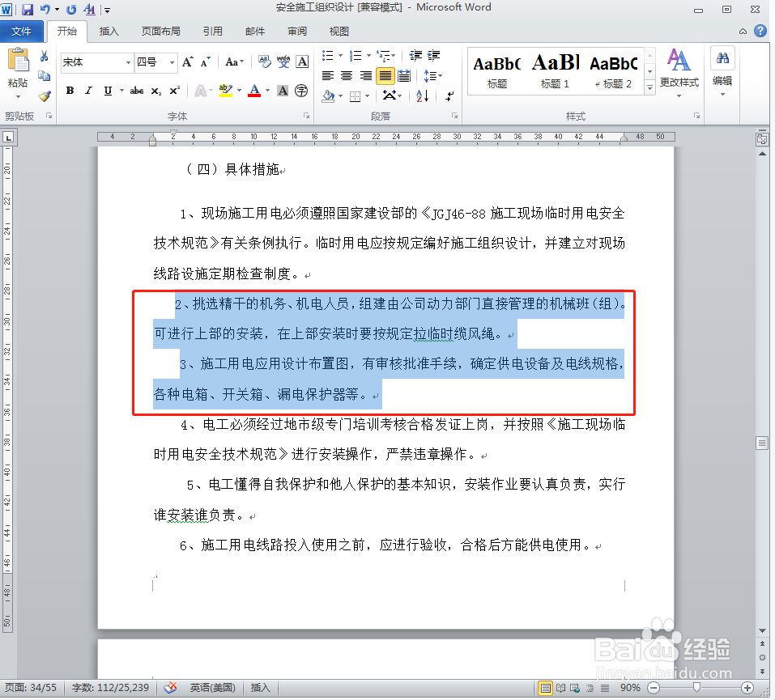Open the Format Painter
Image resolution: width=775 pixels, height=700 pixels.
point(45,96)
